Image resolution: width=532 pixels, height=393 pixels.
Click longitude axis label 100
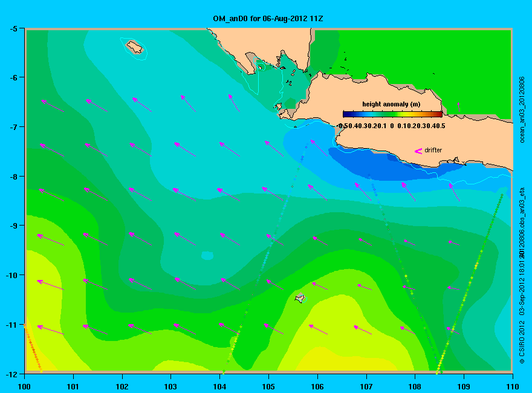click(x=24, y=386)
